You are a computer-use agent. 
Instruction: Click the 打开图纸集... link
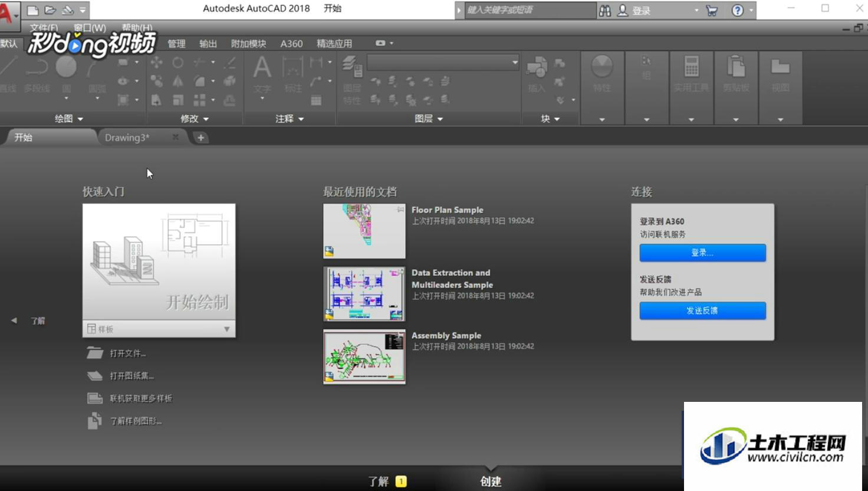tap(131, 376)
